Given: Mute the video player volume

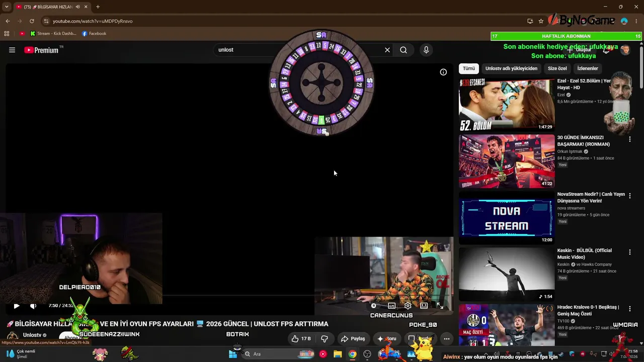Looking at the screenshot, I should point(33,306).
